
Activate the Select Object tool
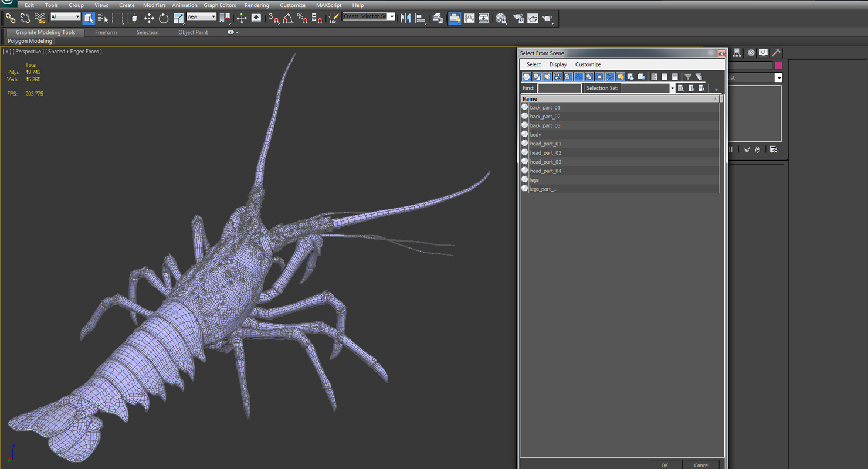pos(89,18)
